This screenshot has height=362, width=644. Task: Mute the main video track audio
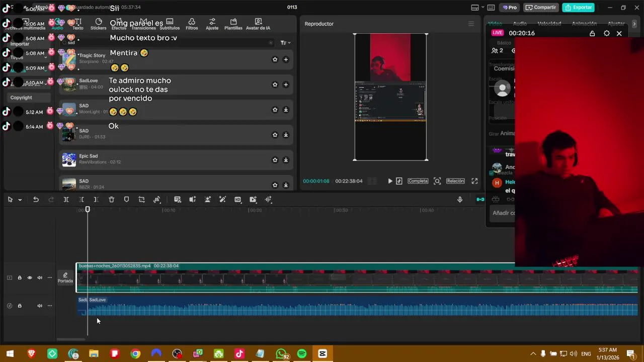point(40,278)
